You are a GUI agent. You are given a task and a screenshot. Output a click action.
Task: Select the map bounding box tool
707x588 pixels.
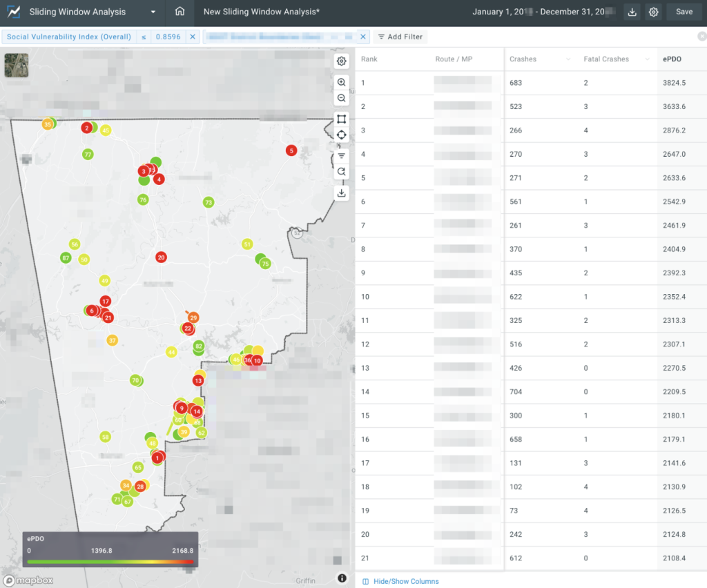click(x=341, y=119)
